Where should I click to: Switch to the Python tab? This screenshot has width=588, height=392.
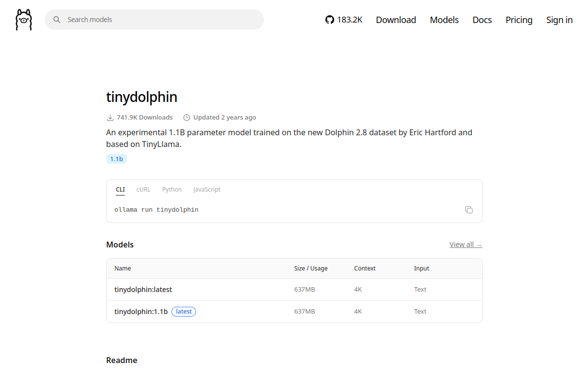click(x=172, y=190)
